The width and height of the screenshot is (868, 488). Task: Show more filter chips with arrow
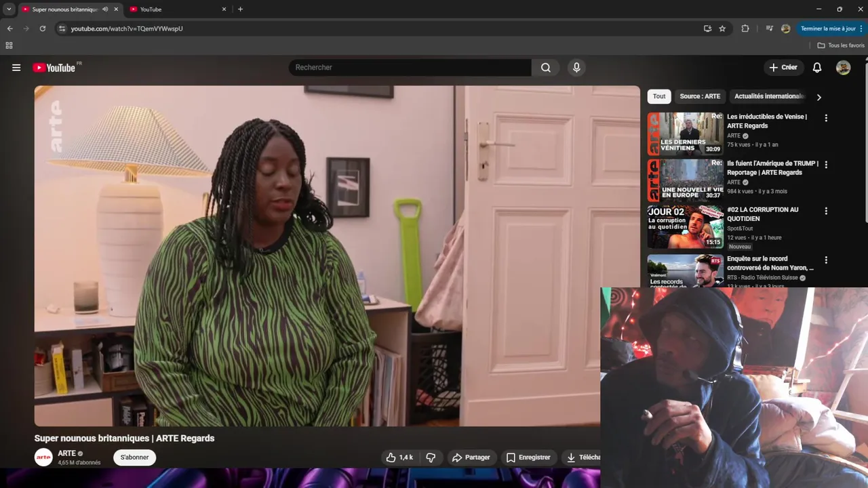[818, 97]
